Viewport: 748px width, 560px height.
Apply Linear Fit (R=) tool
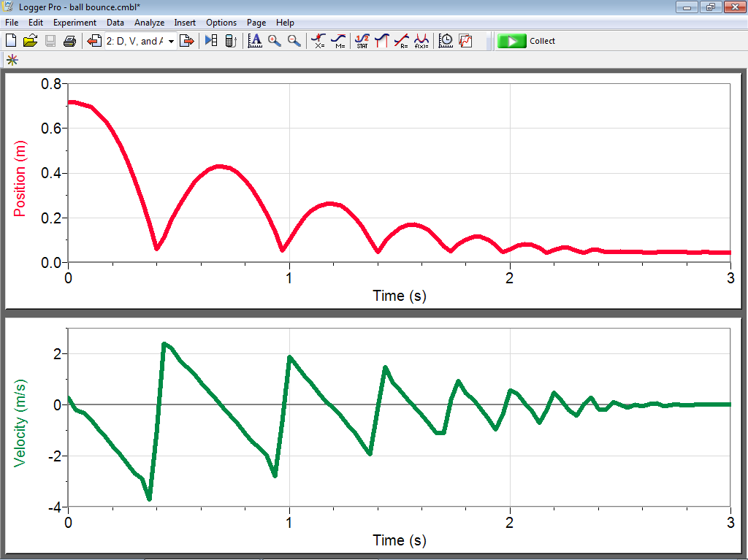402,41
